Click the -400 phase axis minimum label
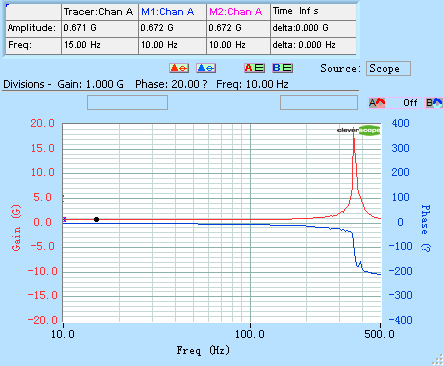Viewport: 444px width, 366px height. pyautogui.click(x=400, y=320)
